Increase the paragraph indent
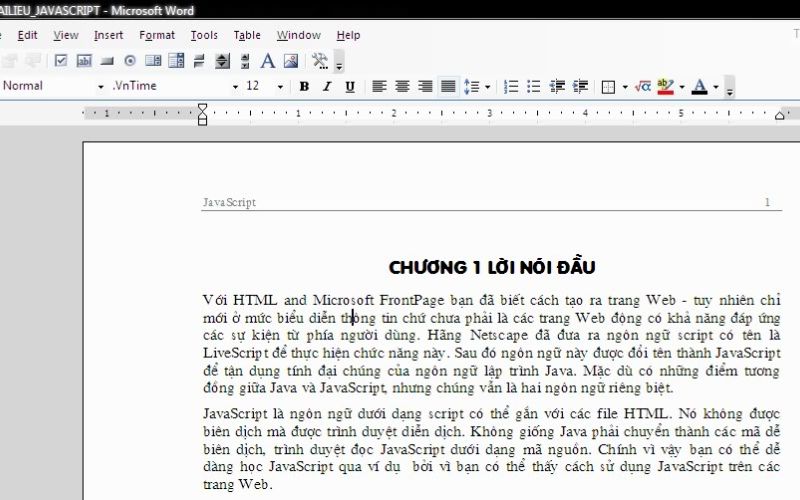 pos(581,86)
